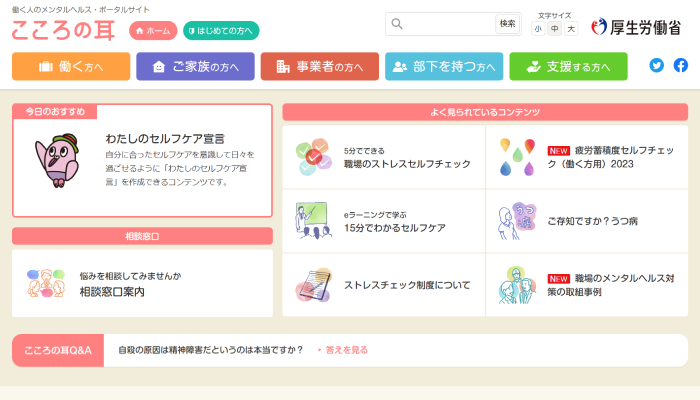Open 職場のメンタルヘルス対策の取組事例 link
This screenshot has width=700, height=400.
click(x=611, y=285)
